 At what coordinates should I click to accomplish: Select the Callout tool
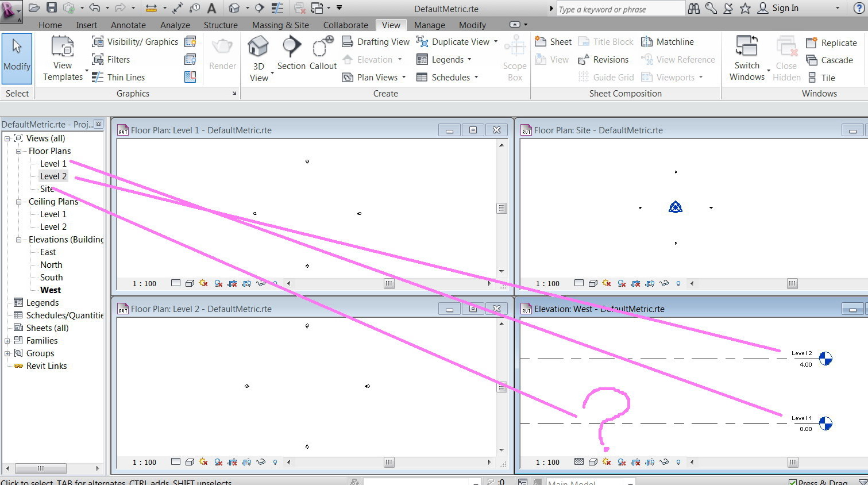(323, 53)
